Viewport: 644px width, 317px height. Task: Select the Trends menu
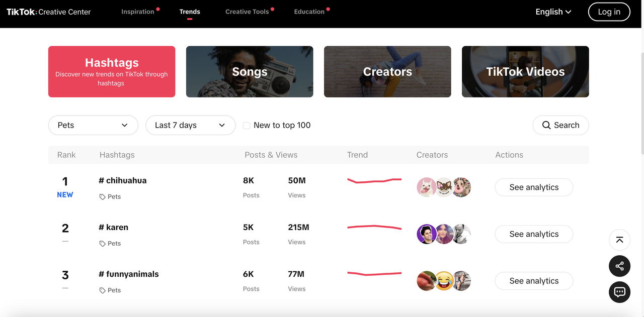[x=190, y=12]
